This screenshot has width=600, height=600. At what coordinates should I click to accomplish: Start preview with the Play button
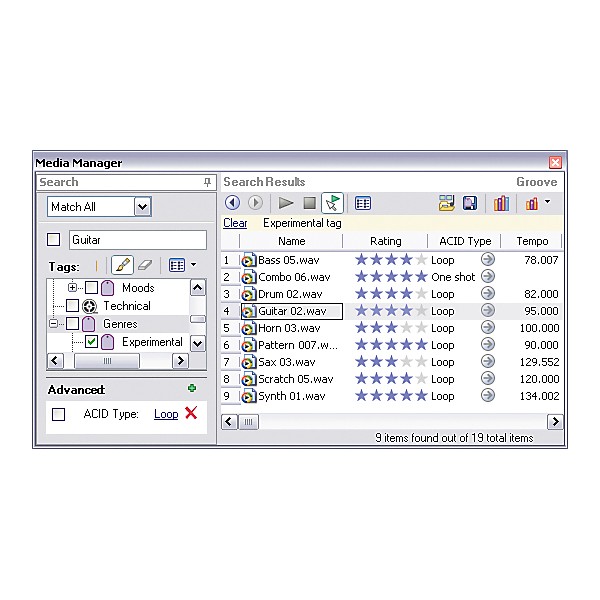tap(285, 203)
